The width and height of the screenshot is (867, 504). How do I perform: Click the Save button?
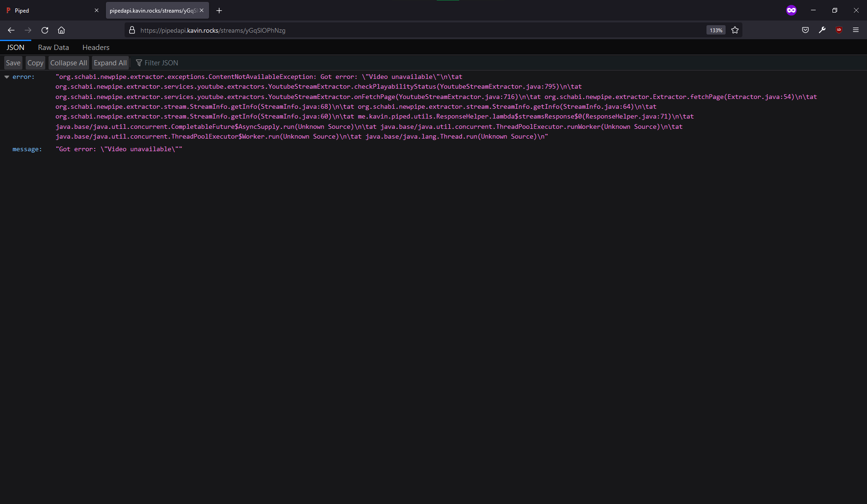point(13,63)
